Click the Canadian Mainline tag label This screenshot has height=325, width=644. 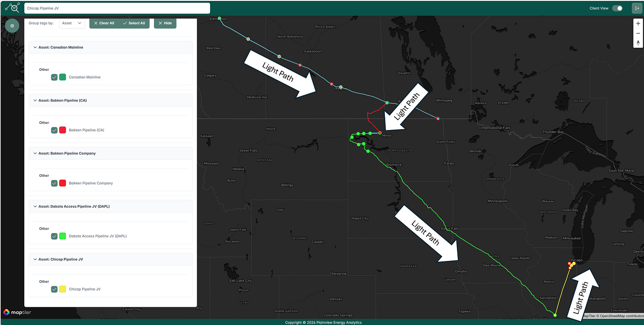coord(85,77)
